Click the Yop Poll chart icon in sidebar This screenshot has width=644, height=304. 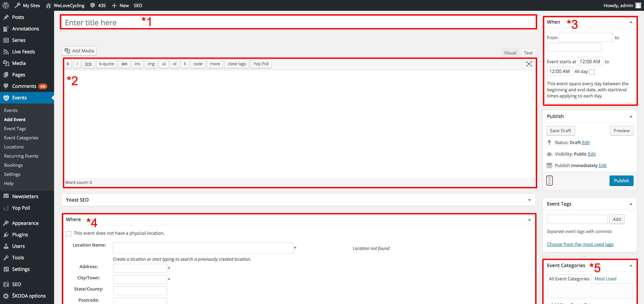(x=6, y=208)
